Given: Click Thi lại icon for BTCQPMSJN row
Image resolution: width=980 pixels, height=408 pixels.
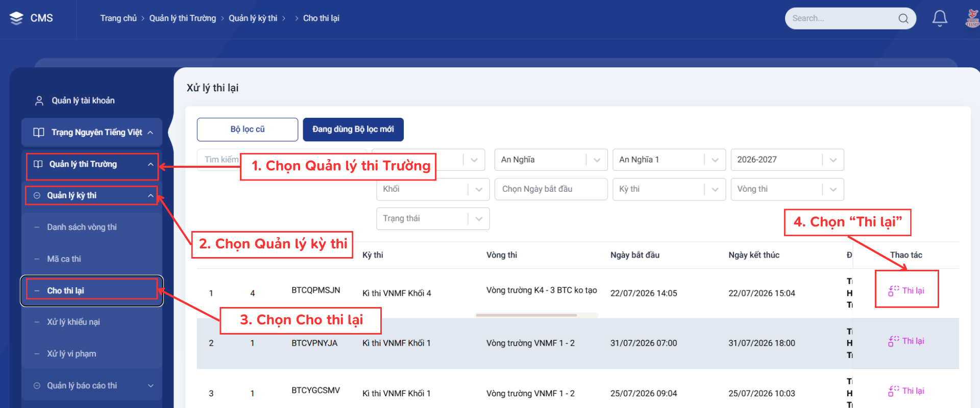Looking at the screenshot, I should [x=893, y=291].
